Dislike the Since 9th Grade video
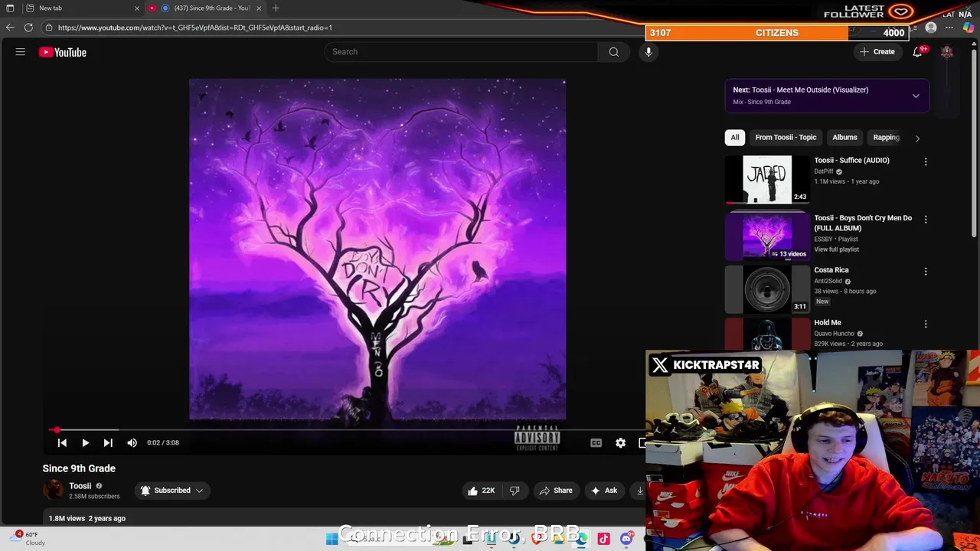Viewport: 980px width, 551px height. tap(514, 491)
